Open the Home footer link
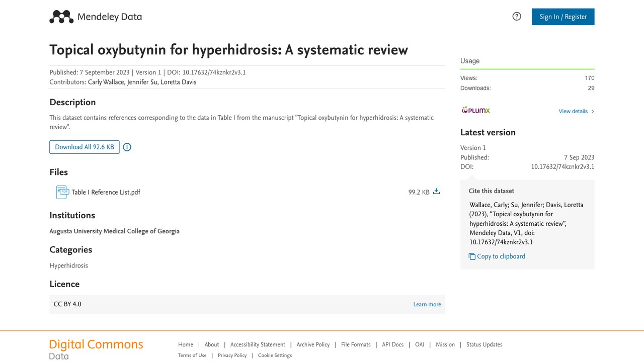Image resolution: width=644 pixels, height=362 pixels. click(x=186, y=344)
